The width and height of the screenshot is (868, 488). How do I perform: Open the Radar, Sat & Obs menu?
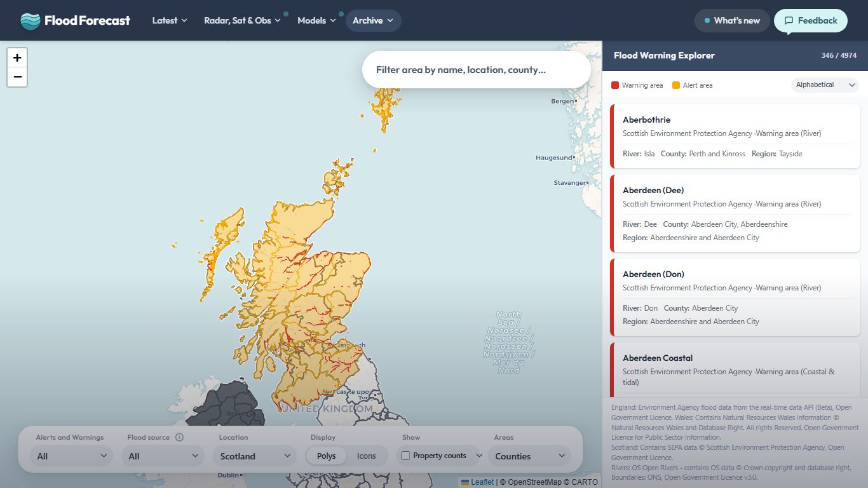[x=242, y=20]
